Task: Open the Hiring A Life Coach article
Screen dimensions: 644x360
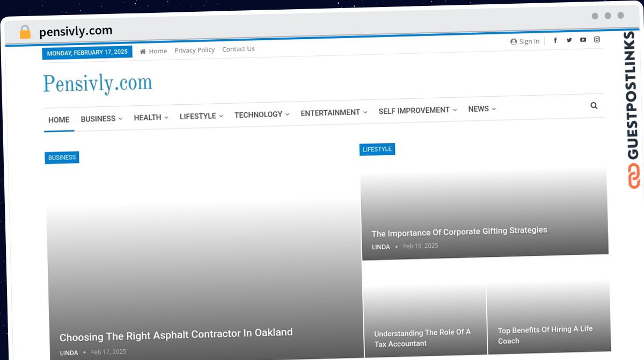Action: click(x=545, y=335)
